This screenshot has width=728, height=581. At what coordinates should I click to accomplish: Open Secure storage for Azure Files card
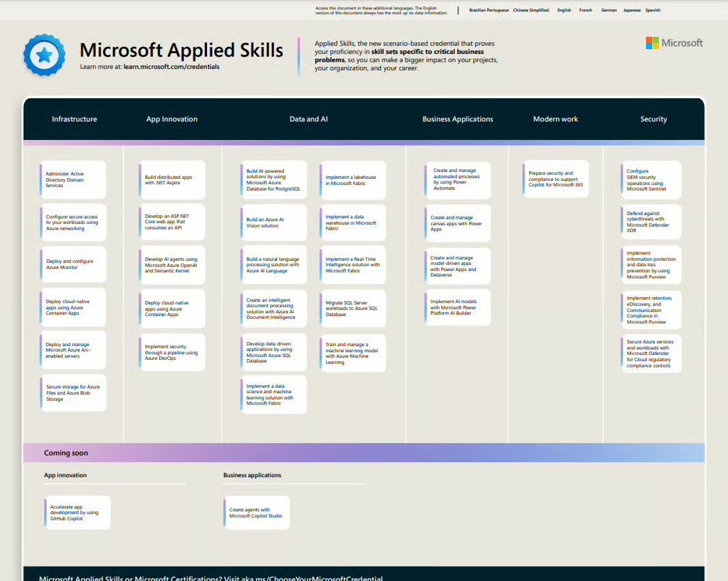coord(73,393)
